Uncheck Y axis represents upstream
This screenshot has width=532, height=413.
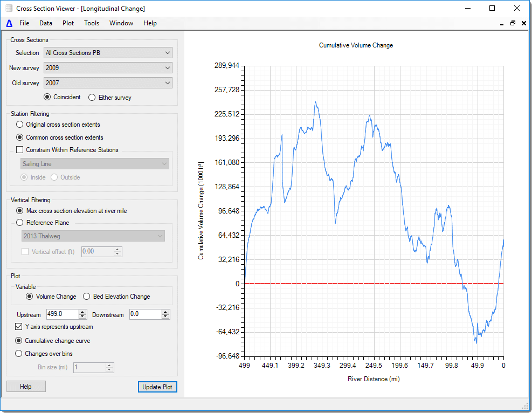tap(19, 327)
